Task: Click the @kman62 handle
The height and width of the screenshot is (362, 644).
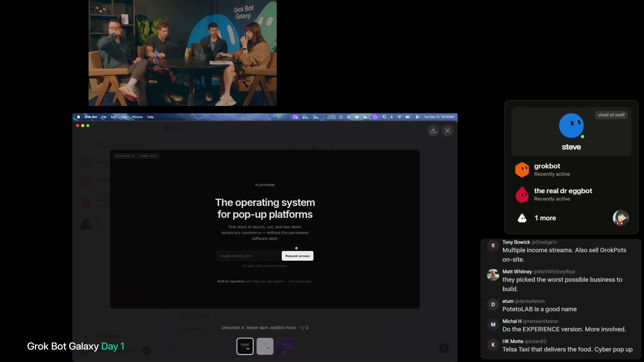Action: (x=536, y=341)
